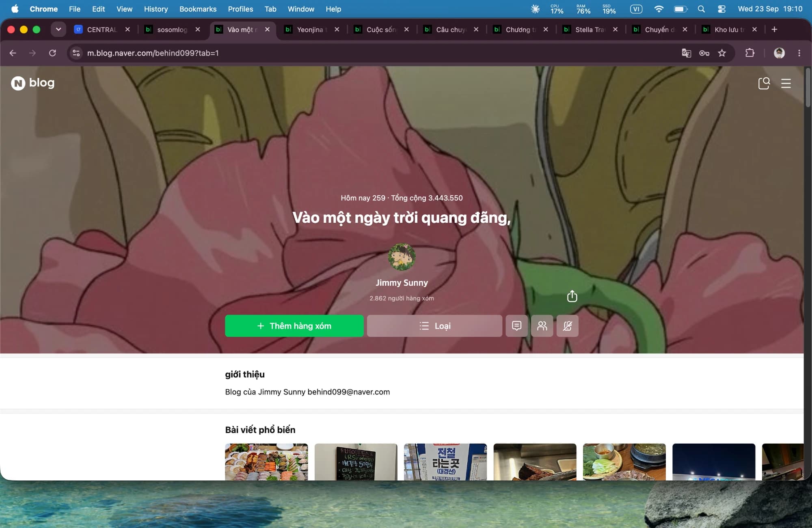812x528 pixels.
Task: Open the Profiles menu
Action: pyautogui.click(x=240, y=9)
